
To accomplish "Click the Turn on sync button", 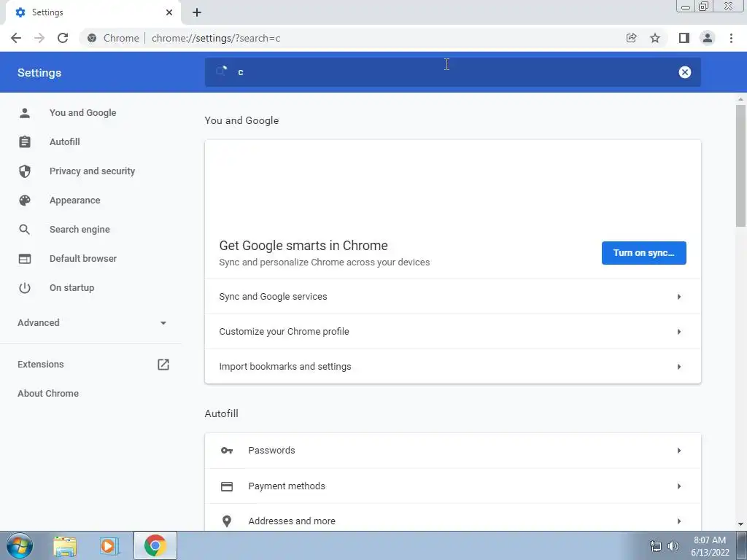I will (643, 253).
